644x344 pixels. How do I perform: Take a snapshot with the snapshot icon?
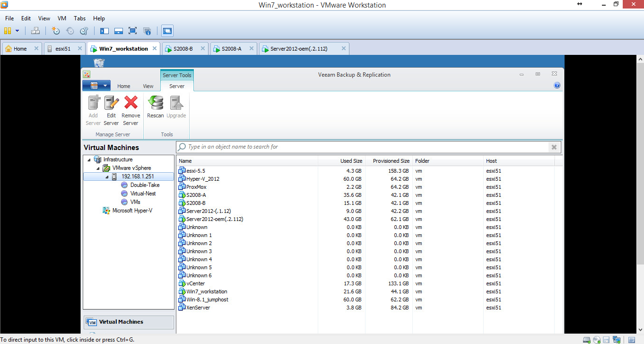(56, 31)
